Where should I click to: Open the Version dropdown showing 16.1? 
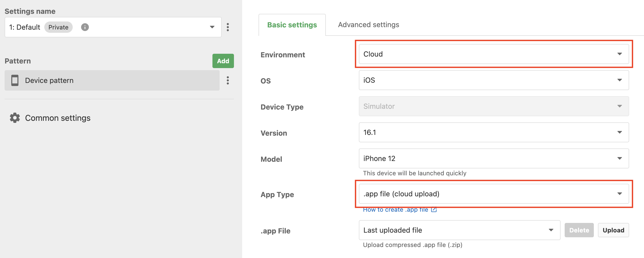point(494,132)
